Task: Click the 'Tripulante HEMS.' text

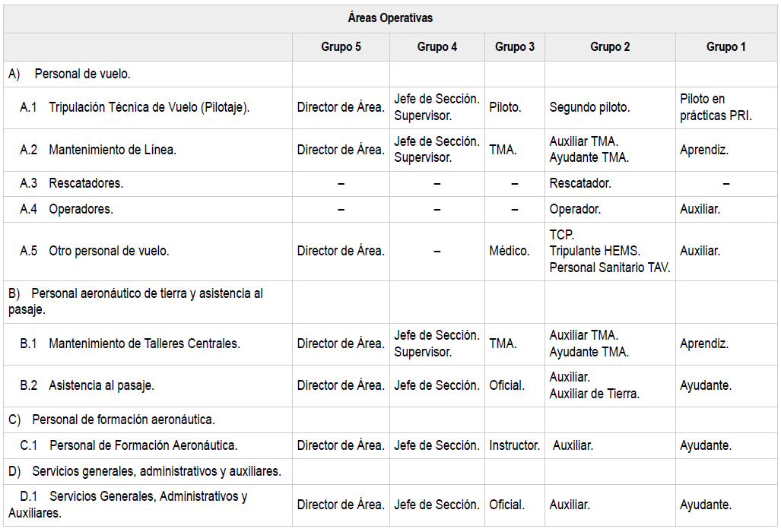Action: point(595,251)
